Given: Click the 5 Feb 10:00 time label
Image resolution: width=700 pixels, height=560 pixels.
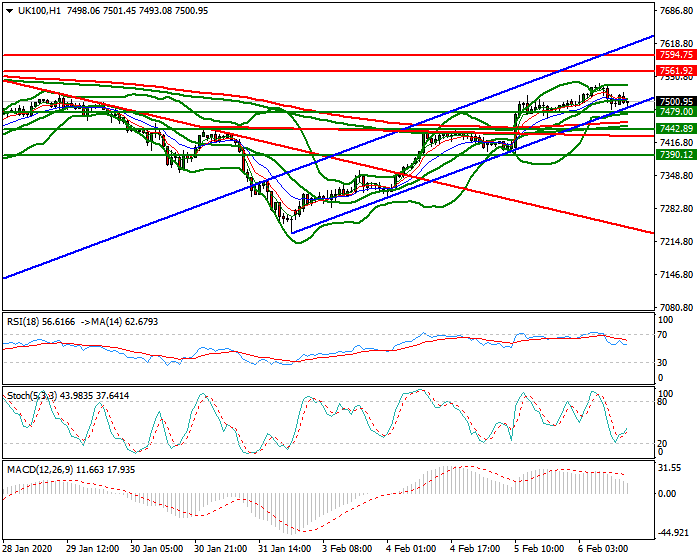Looking at the screenshot, I should point(539,548).
